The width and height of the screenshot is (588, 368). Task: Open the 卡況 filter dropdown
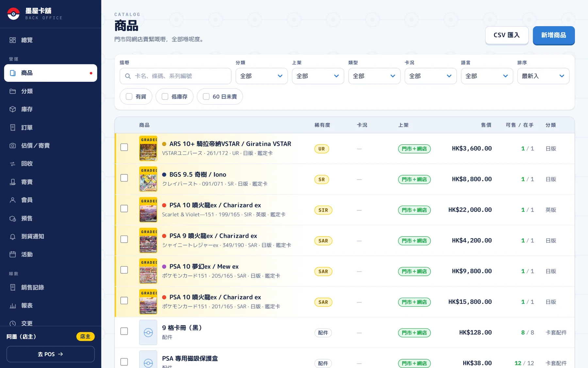tap(431, 76)
